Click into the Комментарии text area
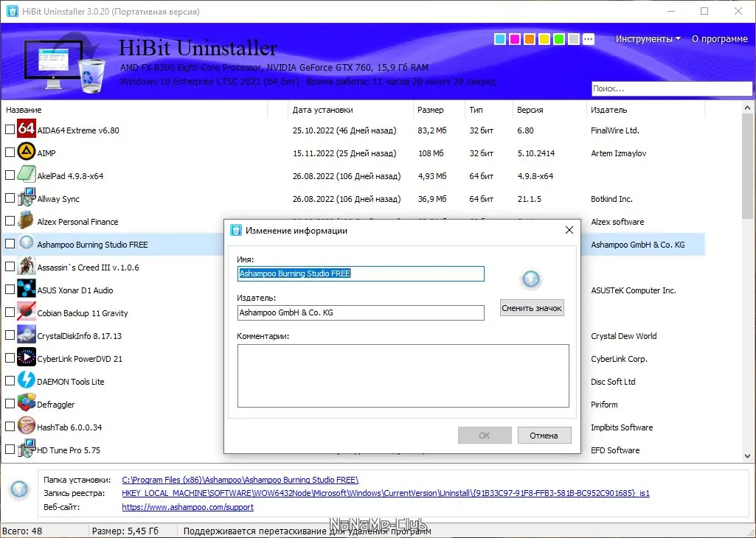This screenshot has width=756, height=538. pyautogui.click(x=403, y=376)
